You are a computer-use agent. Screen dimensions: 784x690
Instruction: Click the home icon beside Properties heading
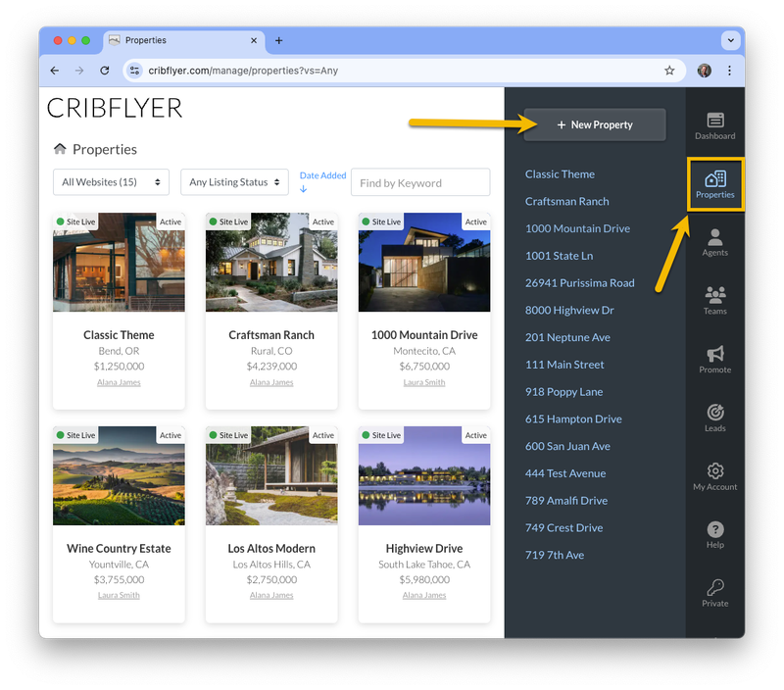(60, 149)
